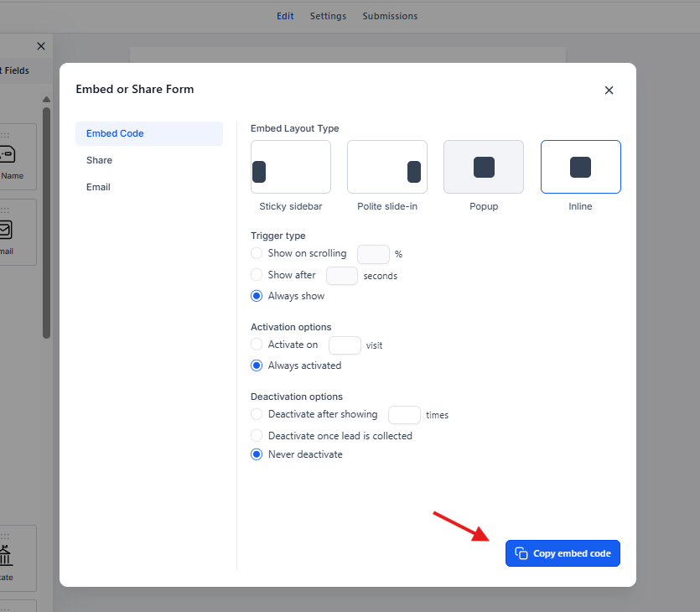Close the Embed or Share Form dialog

tap(609, 91)
